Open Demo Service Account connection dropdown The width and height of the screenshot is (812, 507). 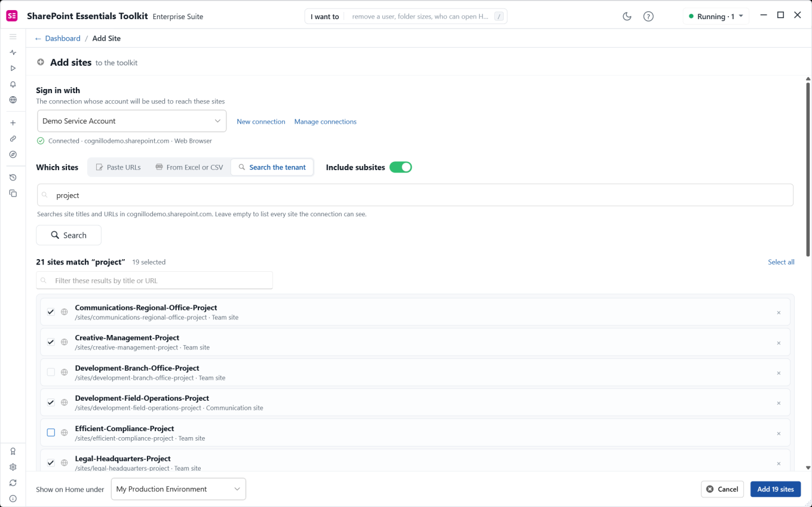(131, 121)
